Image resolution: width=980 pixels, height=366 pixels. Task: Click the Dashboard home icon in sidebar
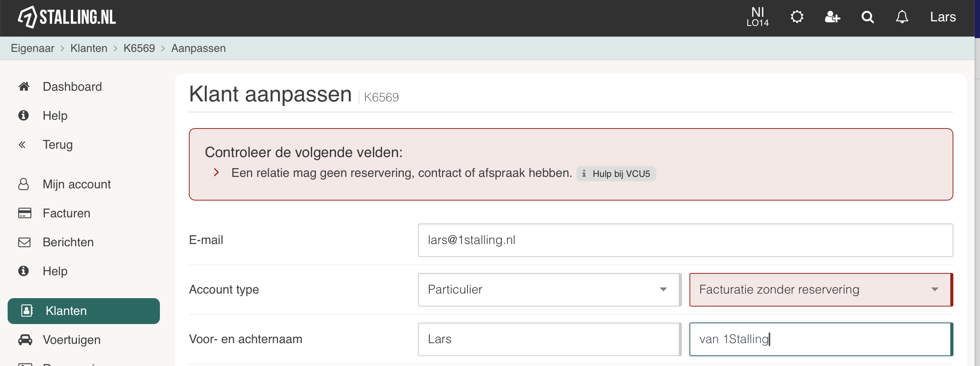pos(24,87)
